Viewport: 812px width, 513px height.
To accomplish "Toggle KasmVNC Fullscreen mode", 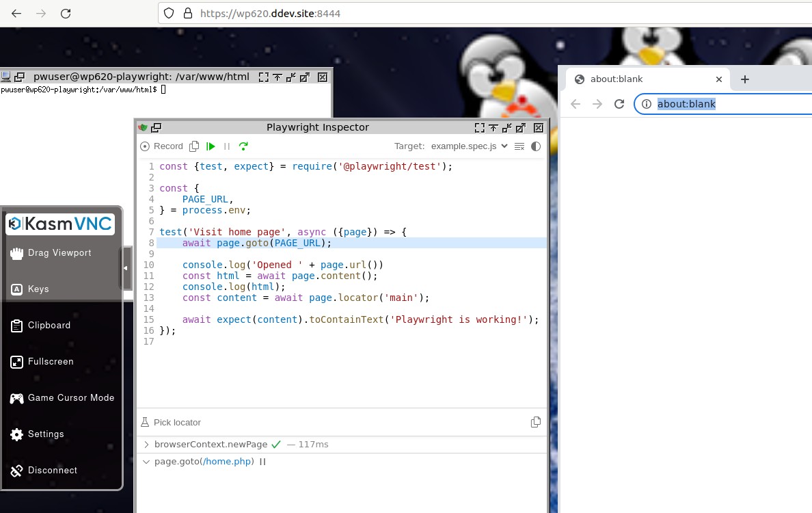I will pos(42,362).
